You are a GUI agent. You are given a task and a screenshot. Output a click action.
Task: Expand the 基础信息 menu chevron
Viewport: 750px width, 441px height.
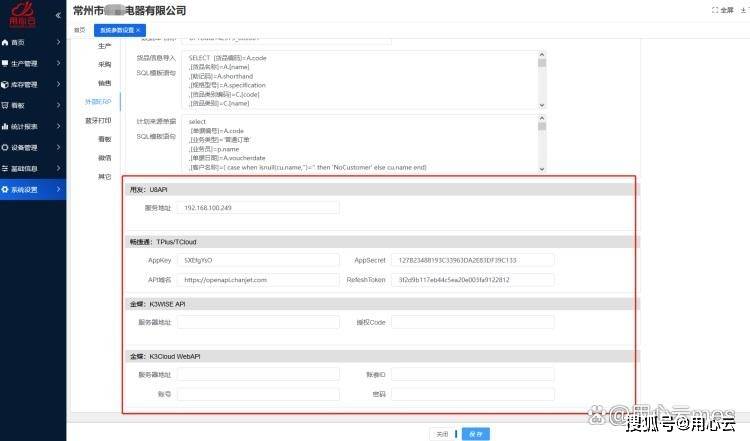tap(58, 168)
